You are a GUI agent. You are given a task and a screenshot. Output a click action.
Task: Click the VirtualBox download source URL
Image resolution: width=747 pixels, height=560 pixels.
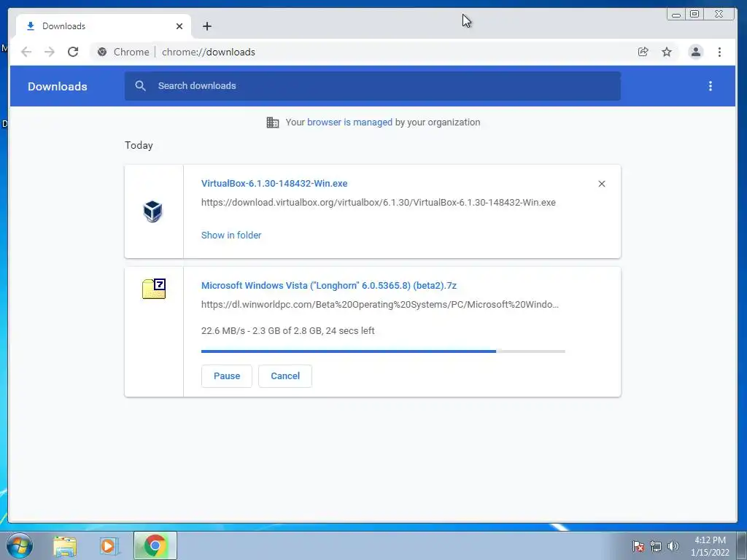379,203
